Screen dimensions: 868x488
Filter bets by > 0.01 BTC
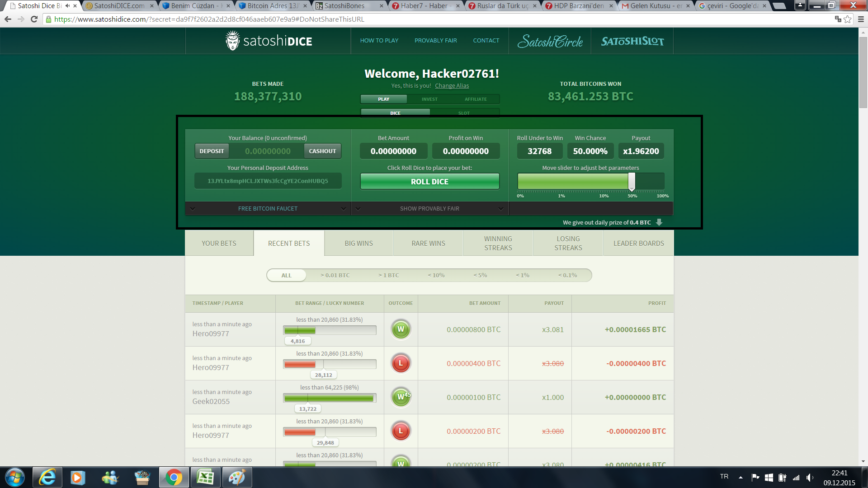(335, 275)
